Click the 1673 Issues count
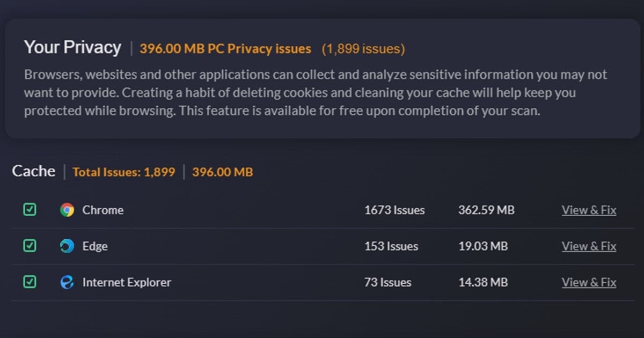This screenshot has width=644, height=338. click(394, 210)
